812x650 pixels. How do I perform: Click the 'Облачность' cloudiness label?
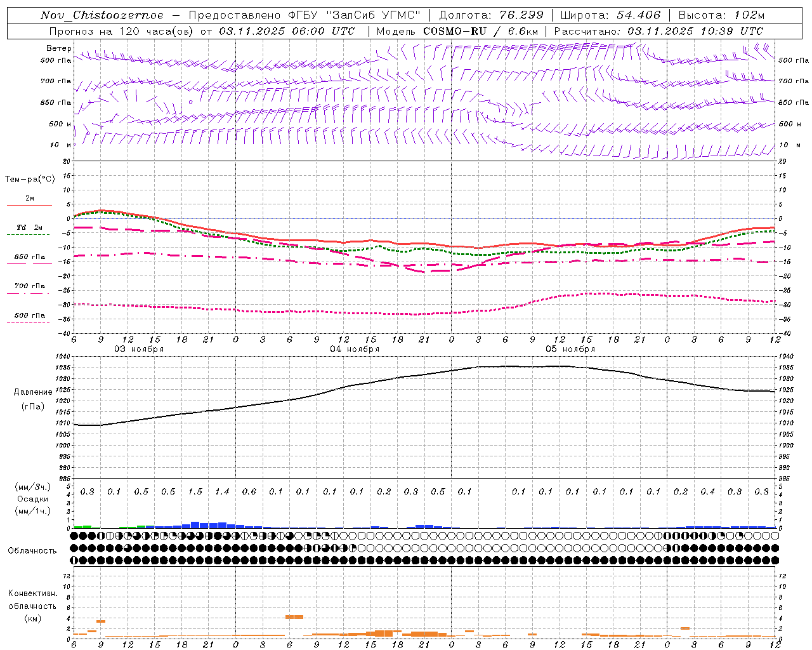(32, 551)
